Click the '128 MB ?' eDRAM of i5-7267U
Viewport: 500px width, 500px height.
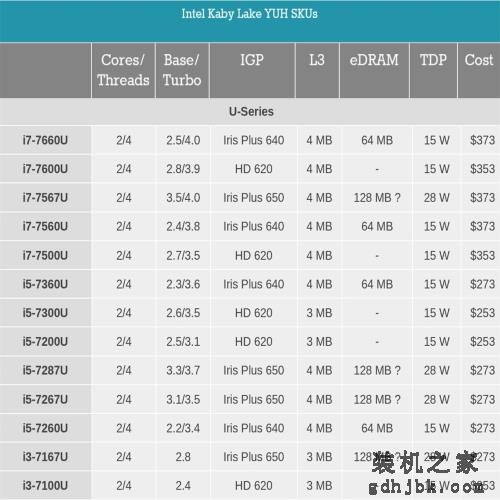coord(377,399)
